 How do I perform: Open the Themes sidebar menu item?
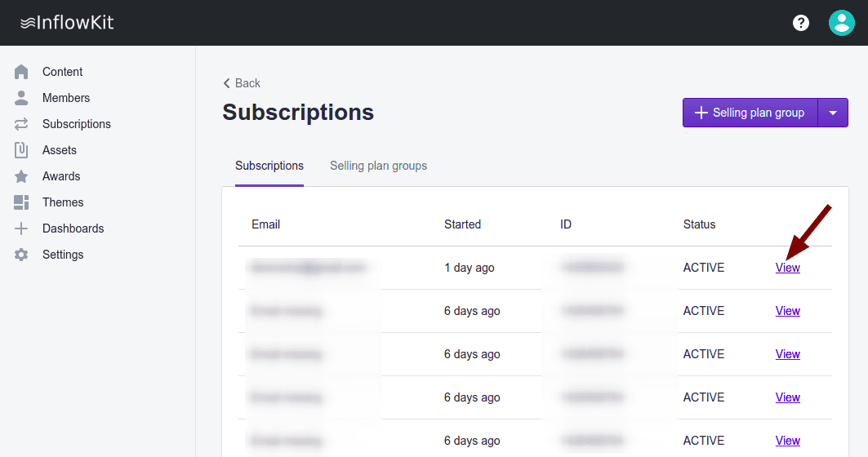[x=63, y=202]
